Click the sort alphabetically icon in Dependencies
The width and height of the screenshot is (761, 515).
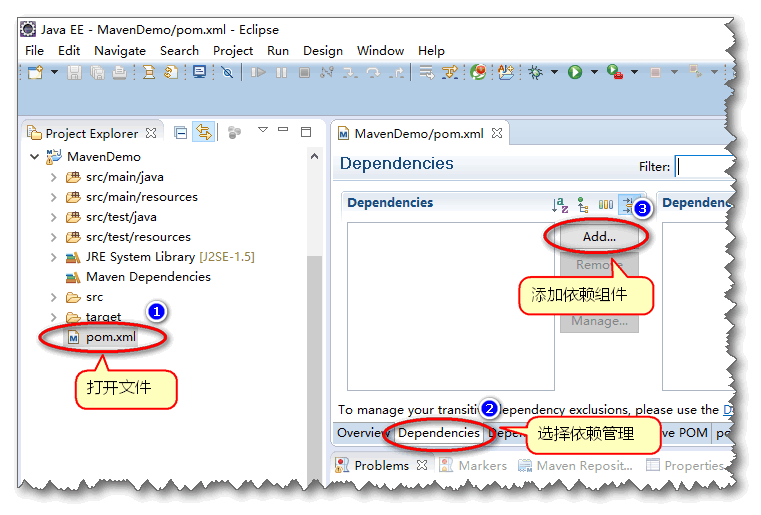(x=560, y=205)
